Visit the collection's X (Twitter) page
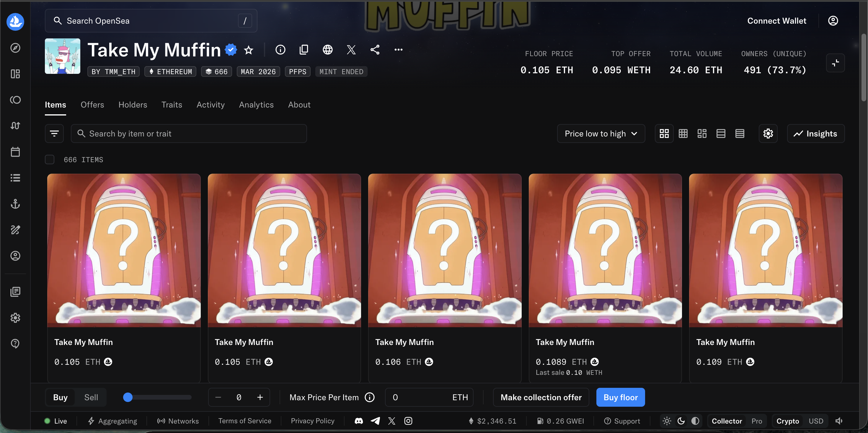The image size is (868, 433). pos(351,50)
